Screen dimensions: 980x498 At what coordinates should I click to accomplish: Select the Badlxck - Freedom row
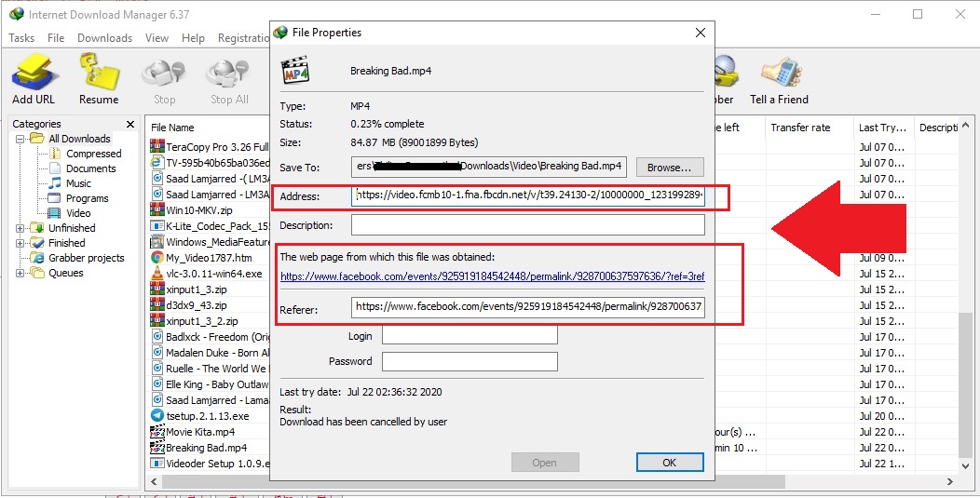[x=210, y=337]
